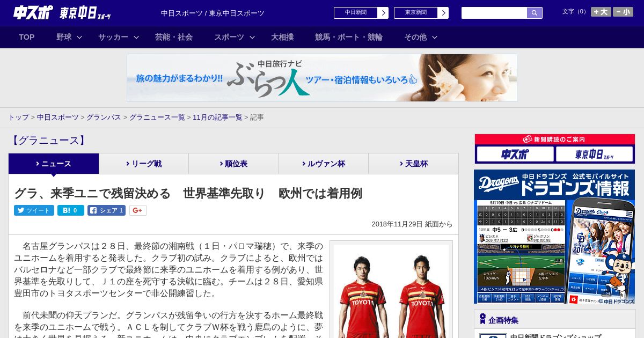Select the 順位表 tab
This screenshot has height=338, width=644.
tap(233, 164)
